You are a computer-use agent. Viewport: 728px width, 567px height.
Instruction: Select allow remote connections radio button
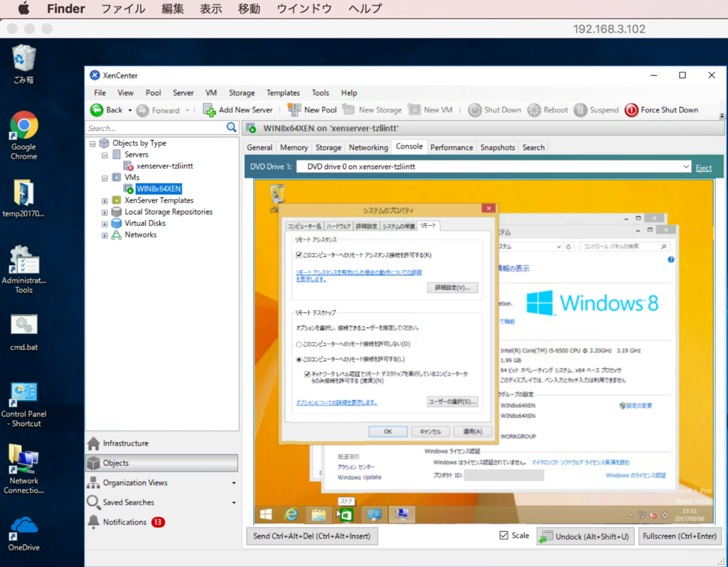299,359
